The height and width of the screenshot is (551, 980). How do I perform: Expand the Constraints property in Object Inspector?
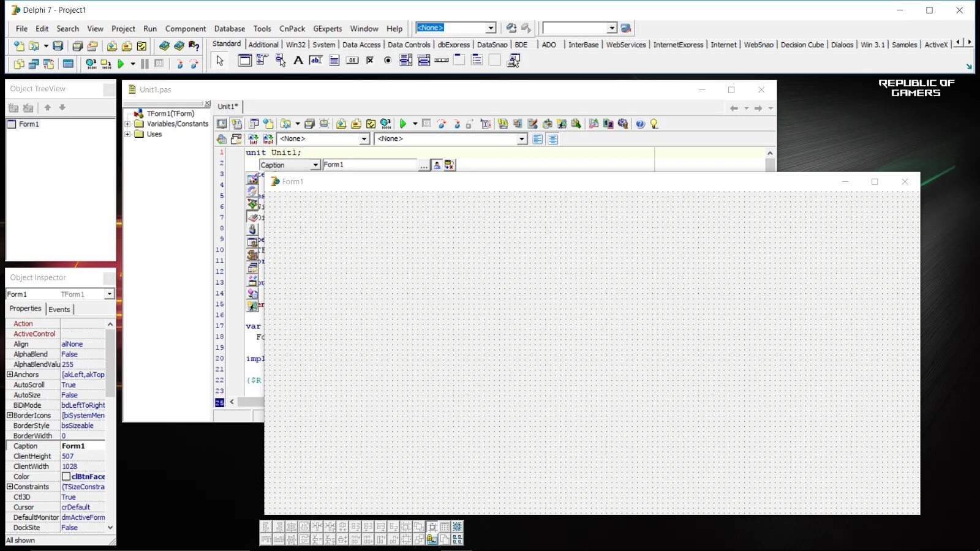[9, 487]
